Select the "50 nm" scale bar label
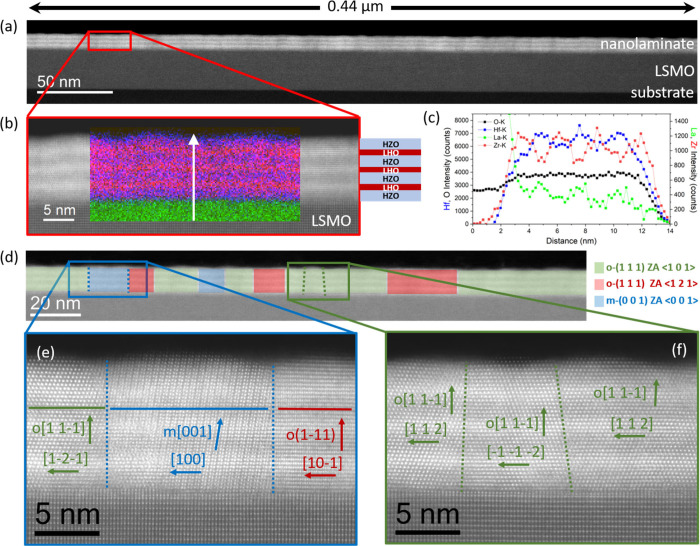The image size is (700, 546). point(59,82)
